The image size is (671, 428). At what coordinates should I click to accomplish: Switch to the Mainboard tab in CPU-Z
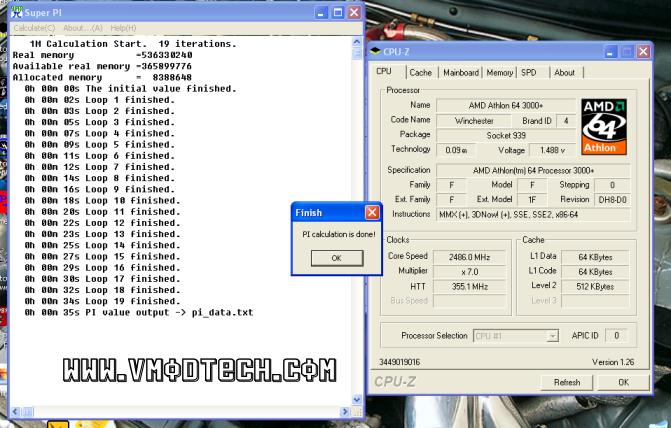(x=461, y=73)
